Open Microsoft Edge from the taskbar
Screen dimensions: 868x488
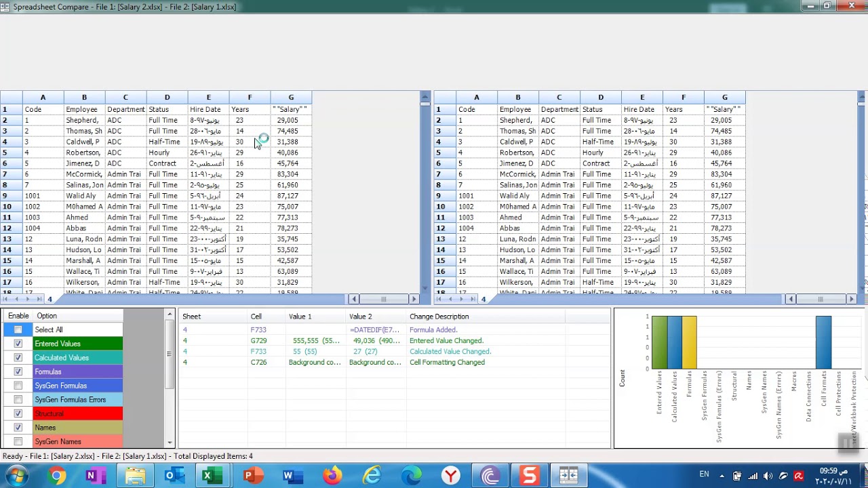(x=411, y=476)
